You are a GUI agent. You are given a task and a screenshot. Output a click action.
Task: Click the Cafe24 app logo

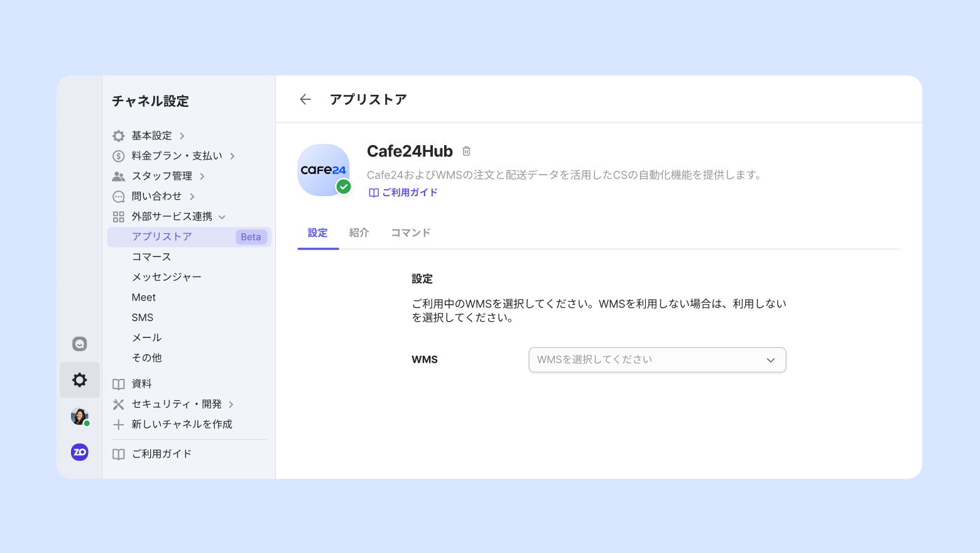pyautogui.click(x=323, y=170)
